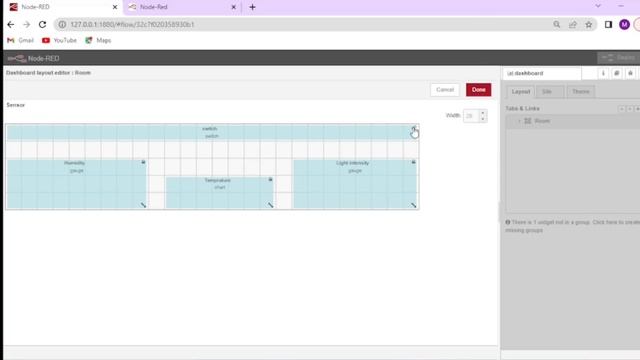Click resize handle of Temperature chart widget
The image size is (640, 360).
pyautogui.click(x=270, y=205)
